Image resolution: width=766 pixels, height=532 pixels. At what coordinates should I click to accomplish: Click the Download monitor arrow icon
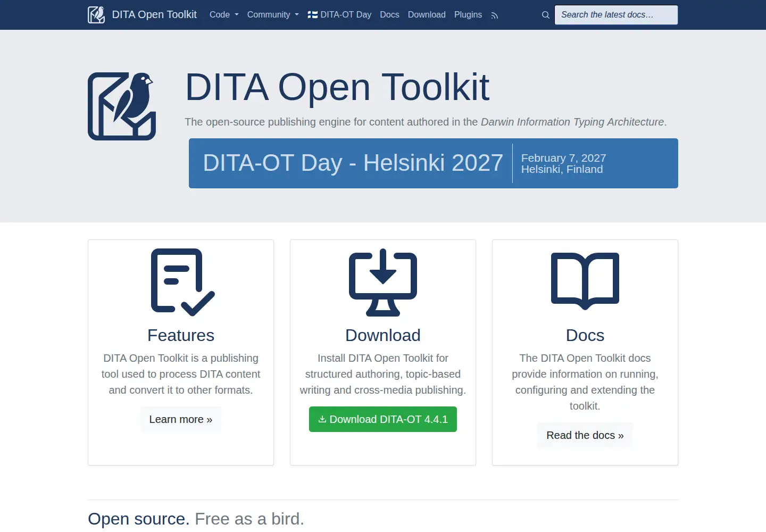(383, 282)
